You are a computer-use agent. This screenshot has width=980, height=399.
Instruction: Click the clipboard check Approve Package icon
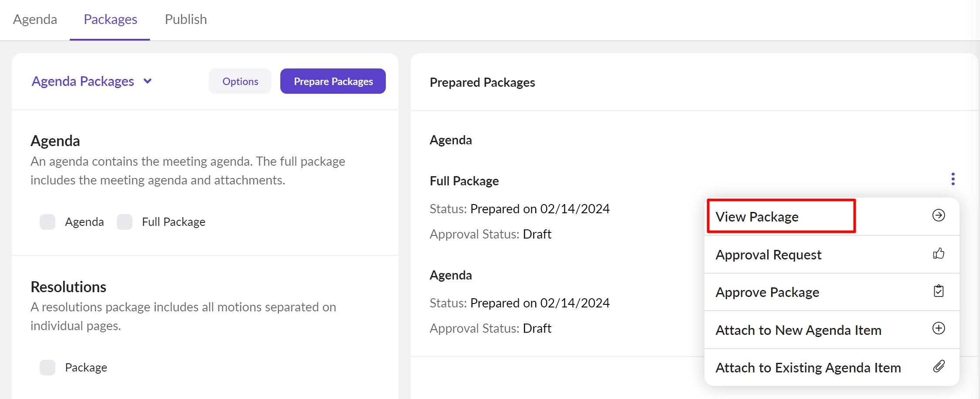click(938, 291)
